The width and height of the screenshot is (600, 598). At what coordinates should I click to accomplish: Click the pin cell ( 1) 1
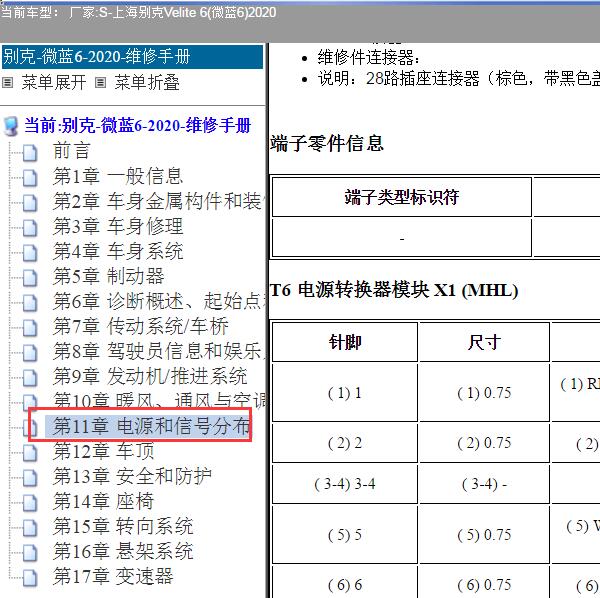(x=345, y=393)
